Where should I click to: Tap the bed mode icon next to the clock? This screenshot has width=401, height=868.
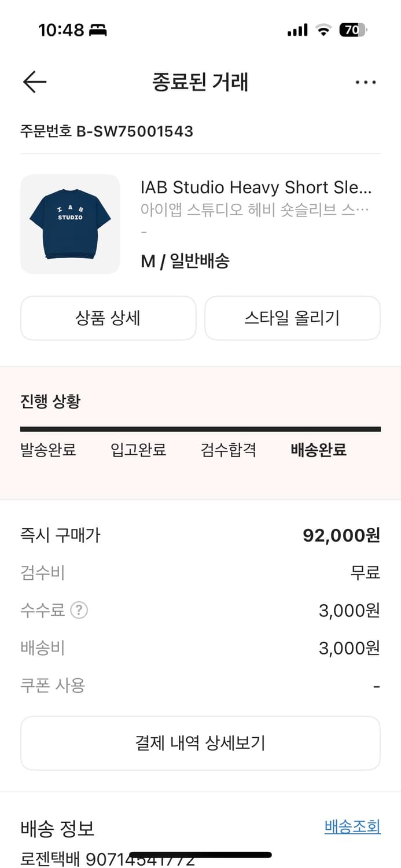97,29
